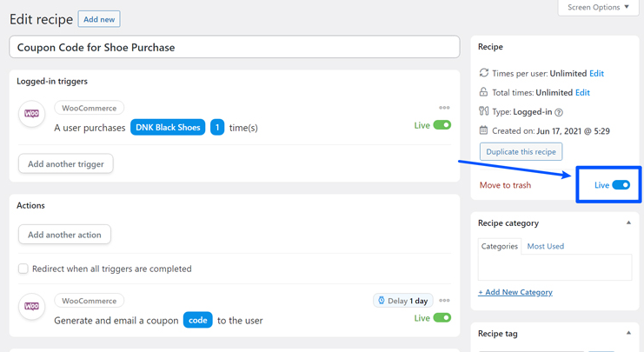Image resolution: width=644 pixels, height=352 pixels.
Task: Open the three-dot menu for the trigger
Action: pyautogui.click(x=444, y=108)
